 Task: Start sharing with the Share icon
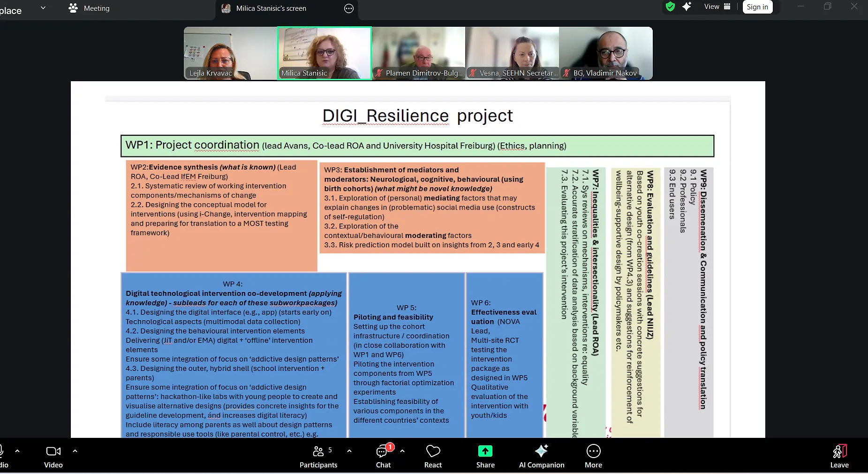(485, 456)
